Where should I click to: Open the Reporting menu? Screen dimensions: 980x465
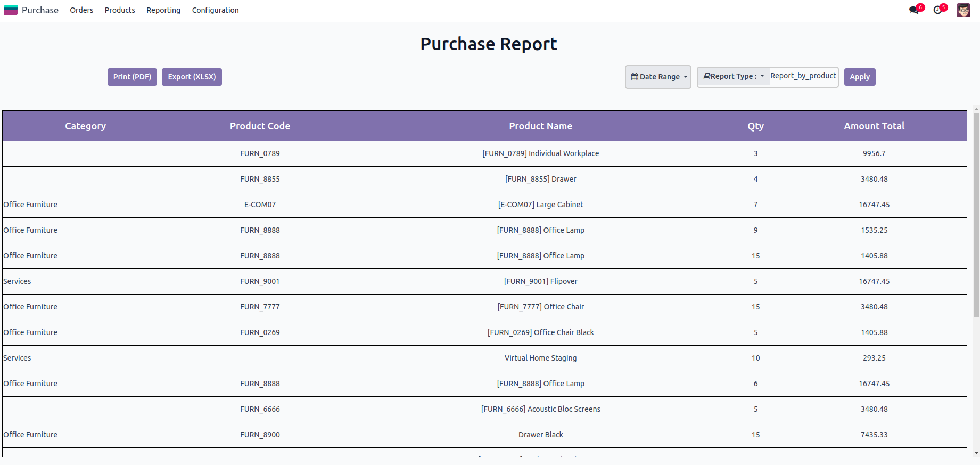[x=163, y=10]
